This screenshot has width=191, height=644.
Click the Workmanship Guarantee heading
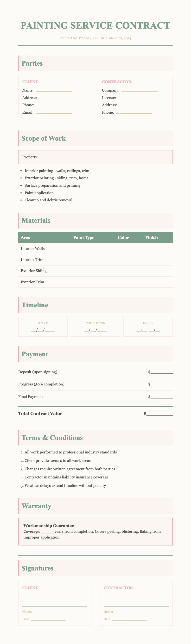(49, 526)
